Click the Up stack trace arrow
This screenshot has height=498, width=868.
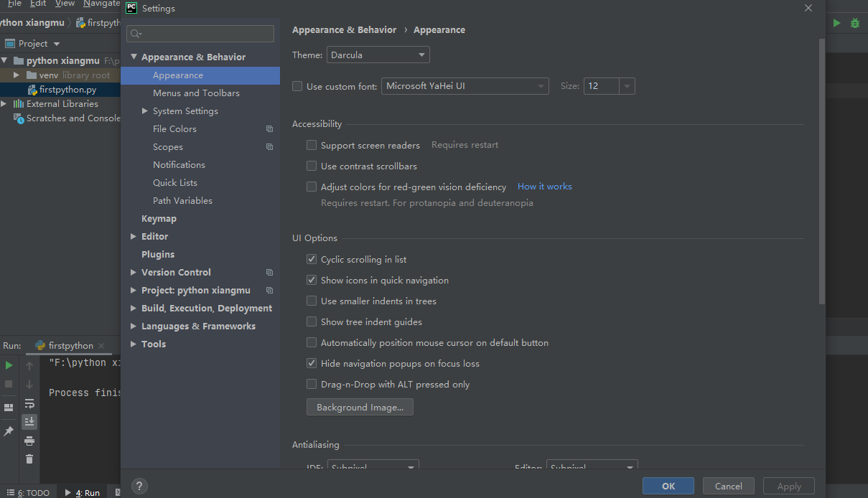(x=29, y=366)
